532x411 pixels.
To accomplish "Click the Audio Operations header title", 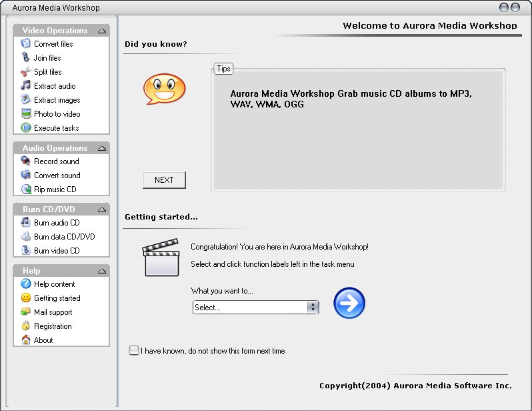I will (55, 148).
